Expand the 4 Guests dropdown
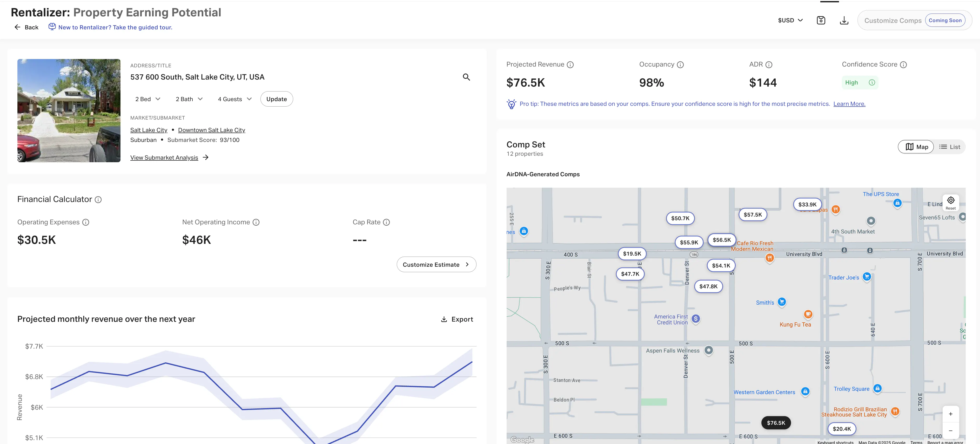The image size is (980, 444). [x=235, y=99]
